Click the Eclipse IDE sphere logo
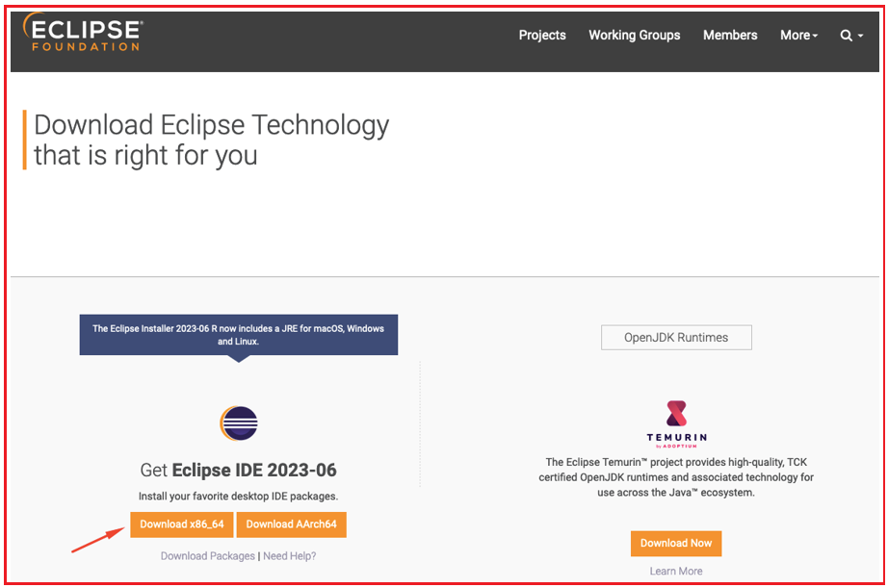 point(239,422)
